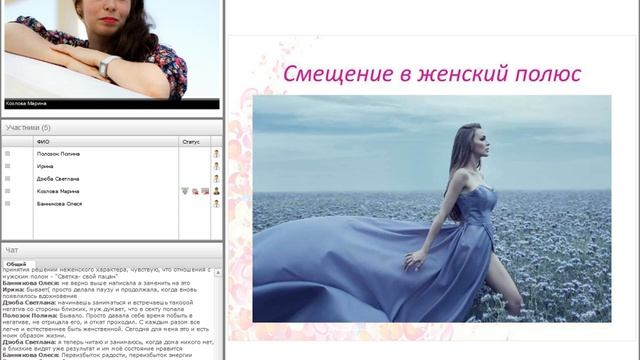This screenshot has height=360, width=640.
Task: Click the screen-share status icon for Козлова Марина
Action: [205, 191]
